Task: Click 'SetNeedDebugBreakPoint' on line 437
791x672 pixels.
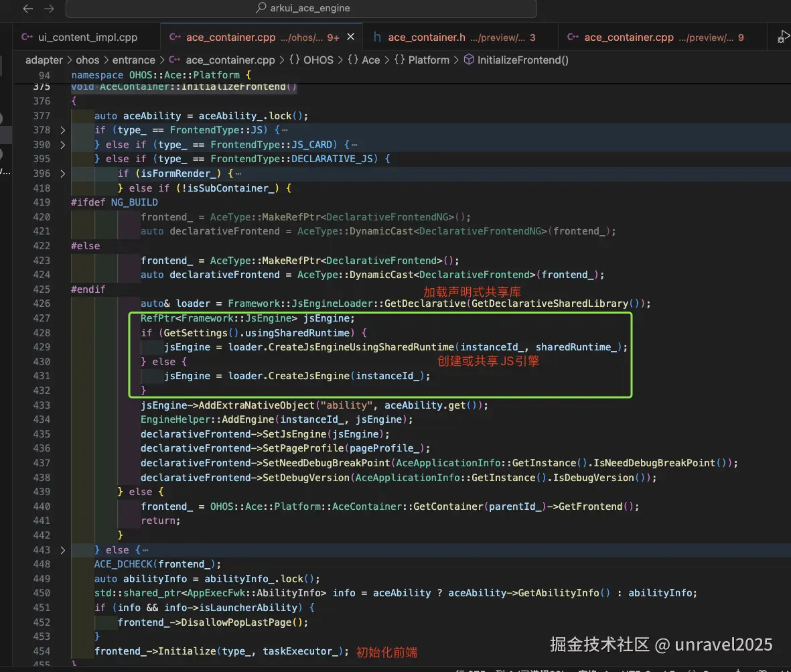Action: pyautogui.click(x=326, y=463)
